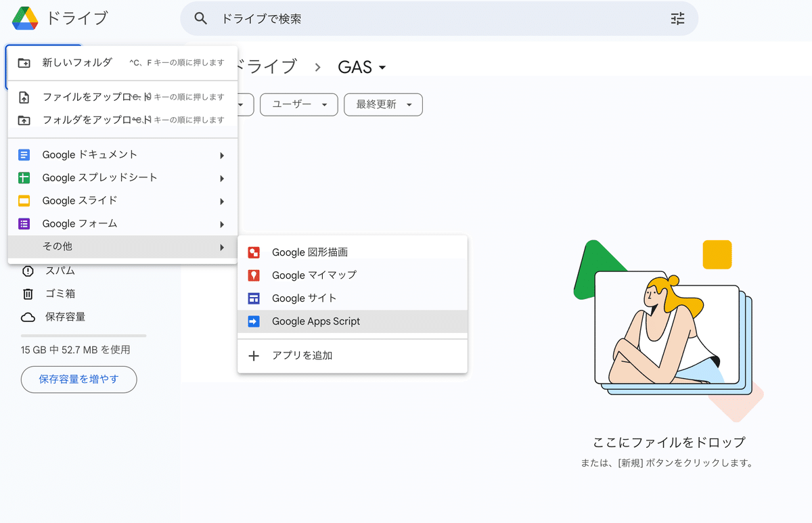Expand Google ドキュメント submenu arrow

pos(221,156)
